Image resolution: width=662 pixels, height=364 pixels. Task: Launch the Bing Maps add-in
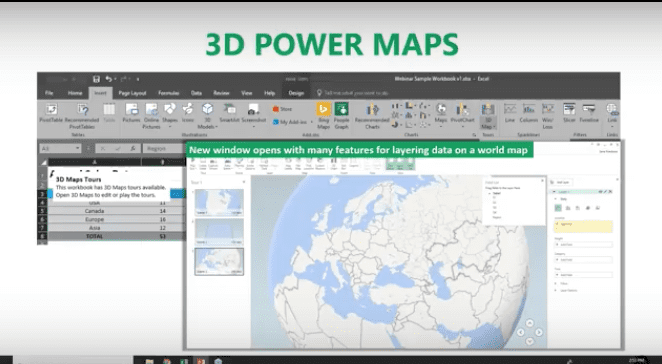coord(323,116)
